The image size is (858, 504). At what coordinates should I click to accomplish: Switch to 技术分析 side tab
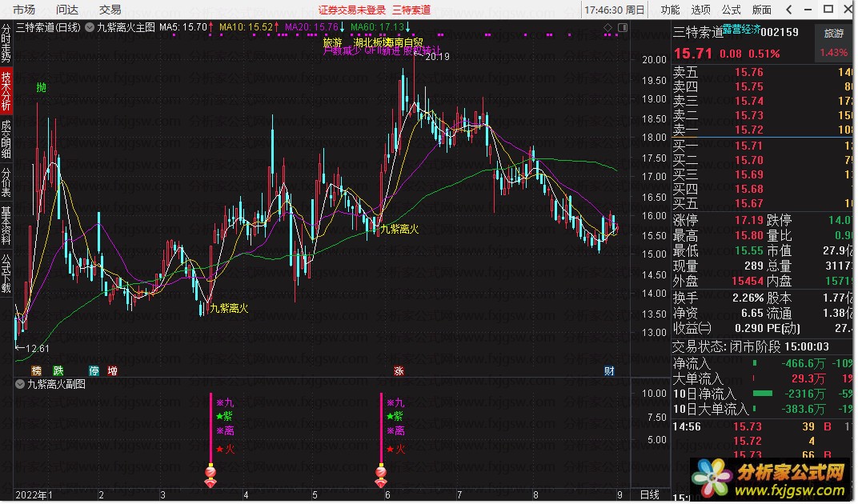point(6,91)
